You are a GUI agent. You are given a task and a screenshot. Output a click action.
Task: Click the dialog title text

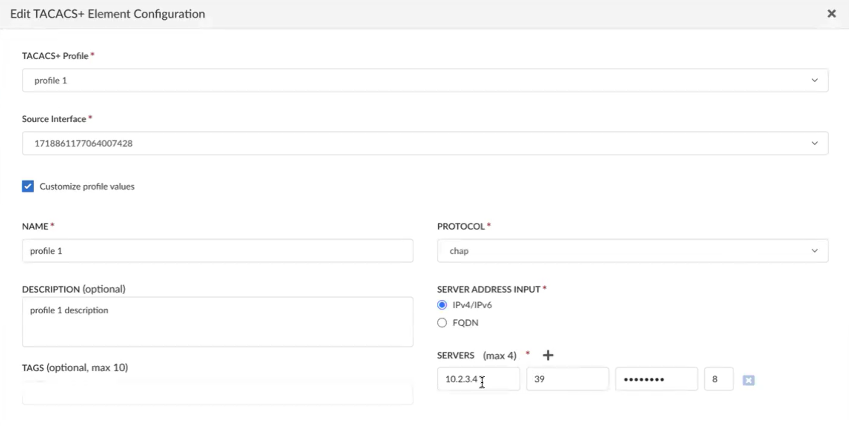[108, 14]
